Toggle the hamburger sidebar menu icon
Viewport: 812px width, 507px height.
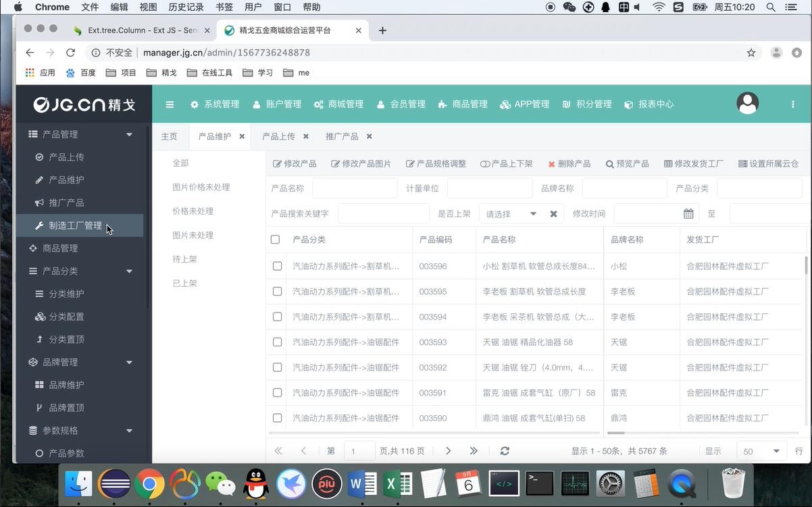click(170, 104)
